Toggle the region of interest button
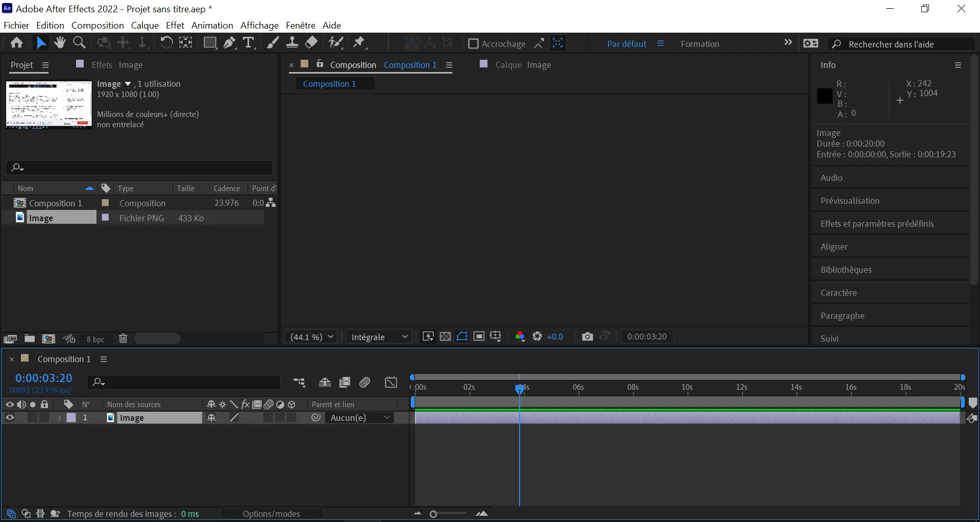The image size is (980, 522). pos(479,337)
